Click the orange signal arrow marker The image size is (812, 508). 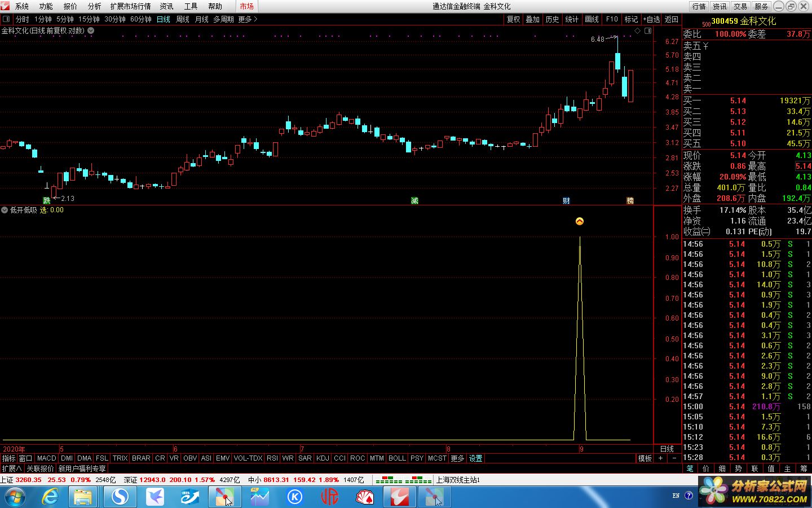579,221
